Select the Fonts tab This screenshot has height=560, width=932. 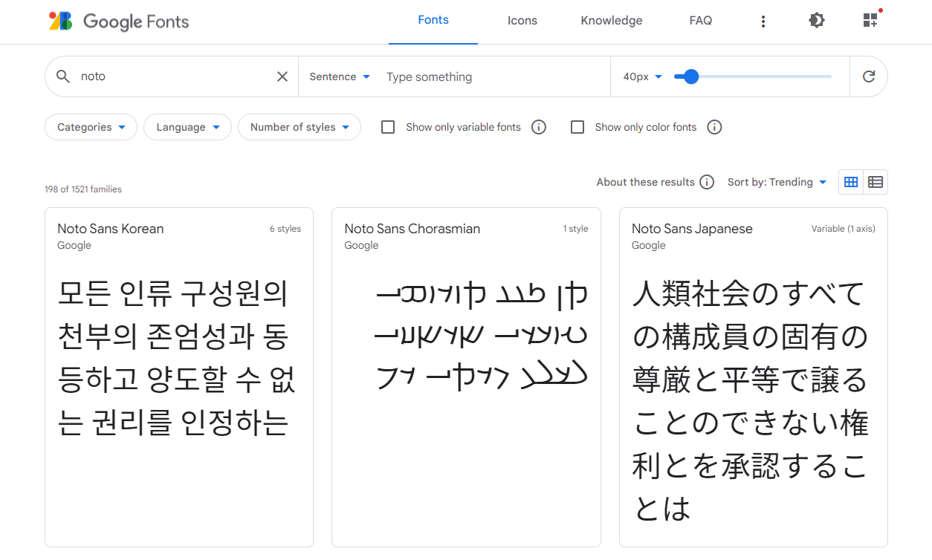pos(433,21)
